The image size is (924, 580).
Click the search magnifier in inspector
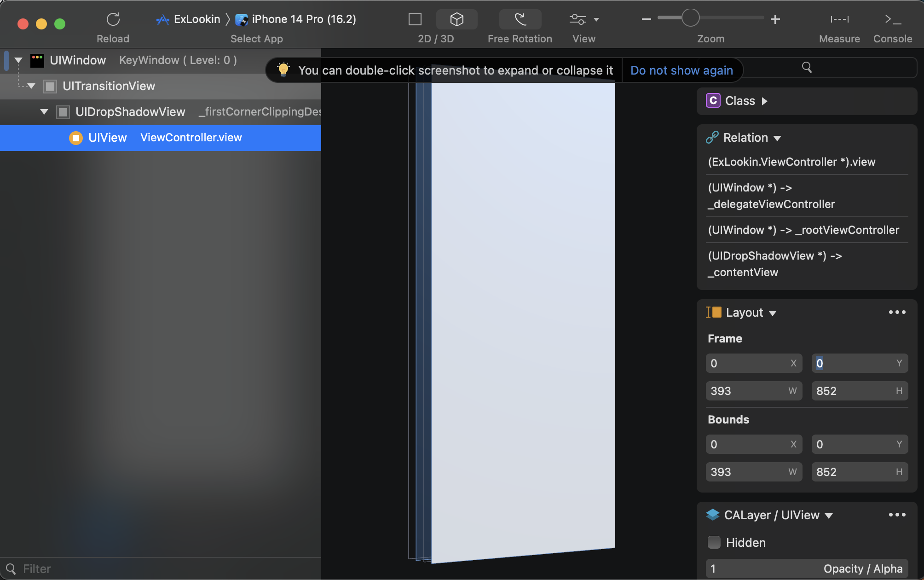coord(807,68)
